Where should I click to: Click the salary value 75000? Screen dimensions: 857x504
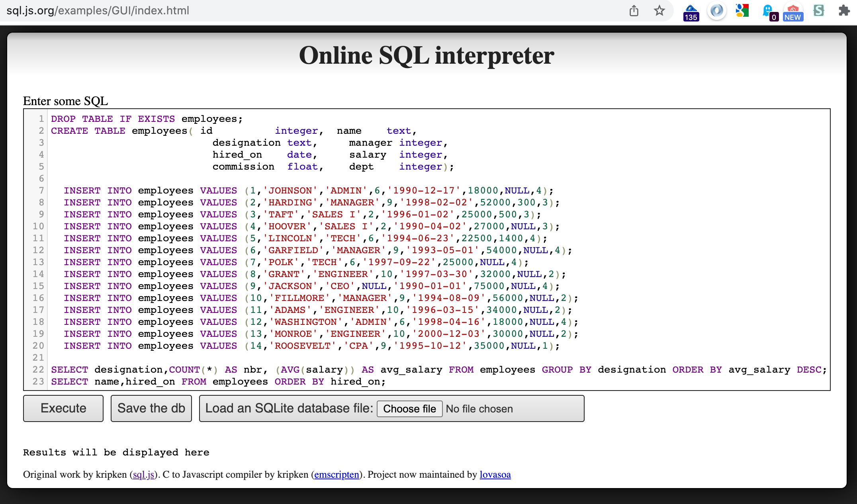coord(489,286)
